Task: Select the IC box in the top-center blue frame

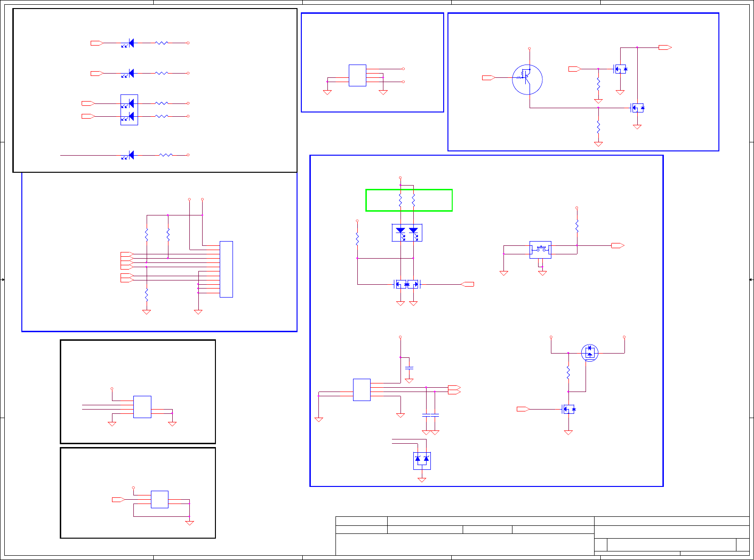Action: point(357,75)
